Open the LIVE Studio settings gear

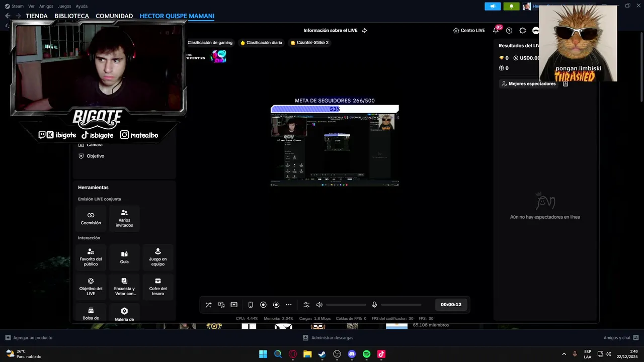click(523, 30)
